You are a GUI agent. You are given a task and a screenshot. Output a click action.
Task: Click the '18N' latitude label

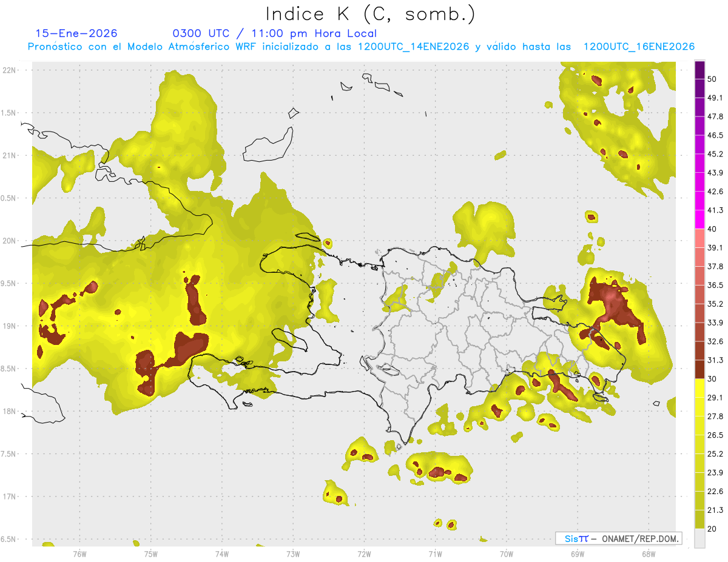click(9, 411)
